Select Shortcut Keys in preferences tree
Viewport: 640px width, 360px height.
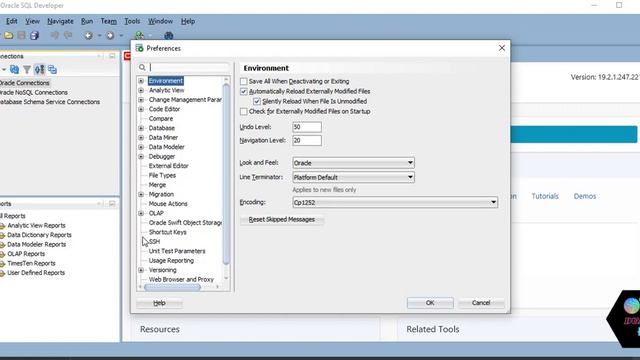coord(167,232)
